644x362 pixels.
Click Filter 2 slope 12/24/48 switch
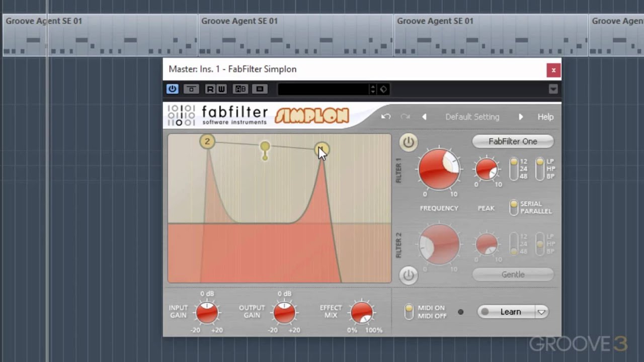click(x=514, y=244)
